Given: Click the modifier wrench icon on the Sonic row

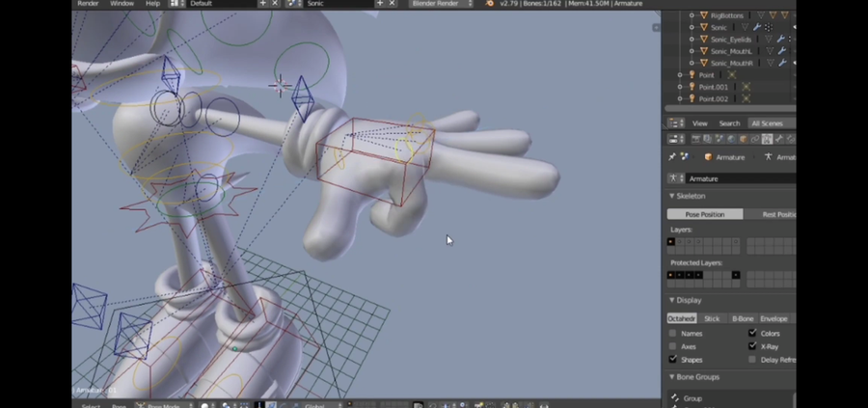Looking at the screenshot, I should click(757, 27).
